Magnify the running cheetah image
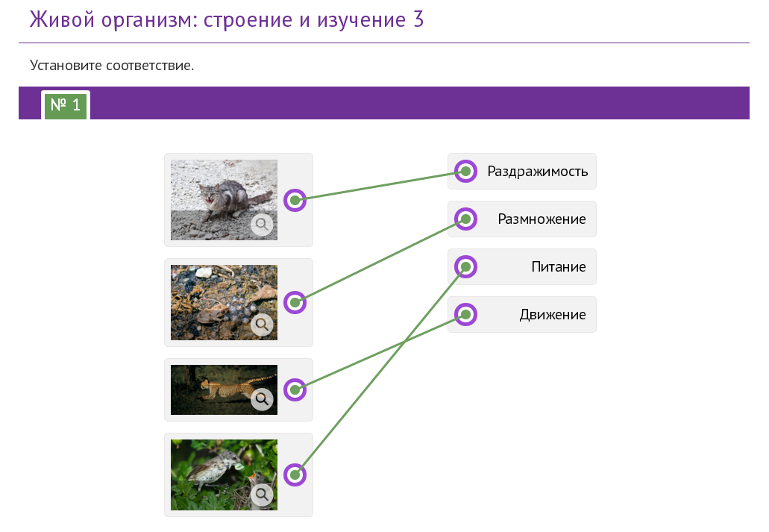The width and height of the screenshot is (769, 532). (x=262, y=399)
